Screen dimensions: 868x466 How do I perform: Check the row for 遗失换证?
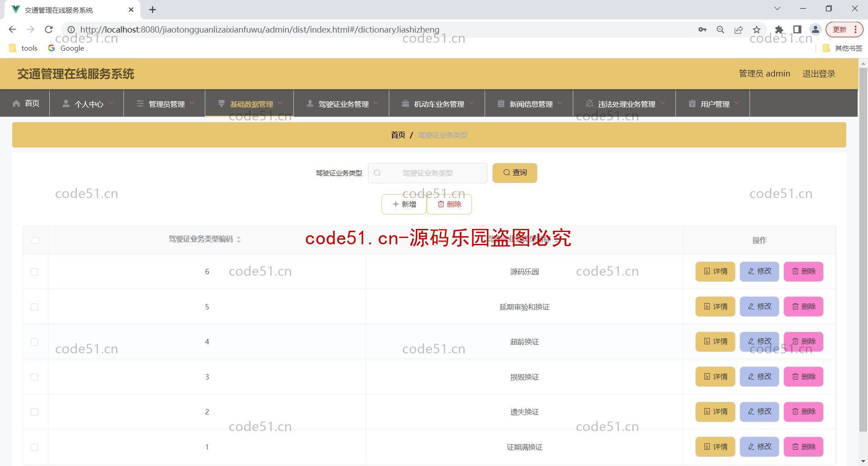pyautogui.click(x=34, y=412)
